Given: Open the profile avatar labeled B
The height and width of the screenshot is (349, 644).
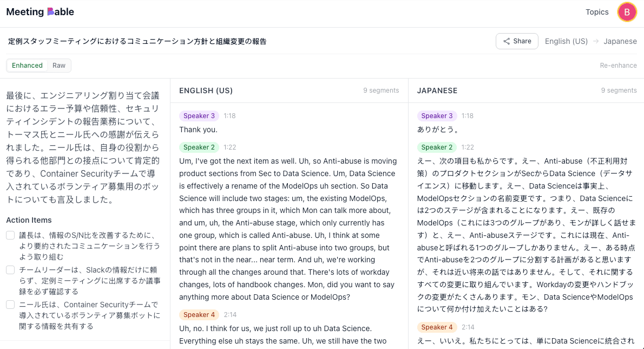Looking at the screenshot, I should [x=627, y=11].
